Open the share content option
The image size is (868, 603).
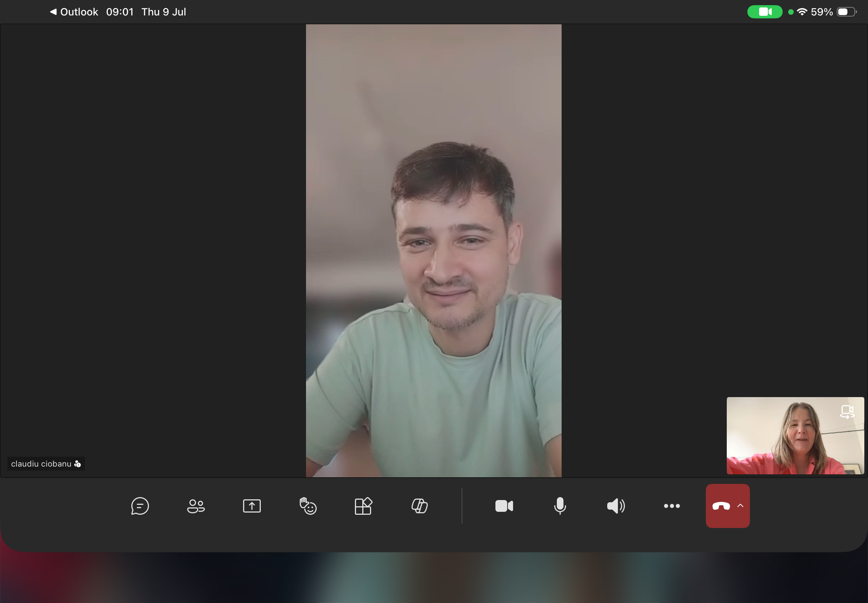click(252, 506)
